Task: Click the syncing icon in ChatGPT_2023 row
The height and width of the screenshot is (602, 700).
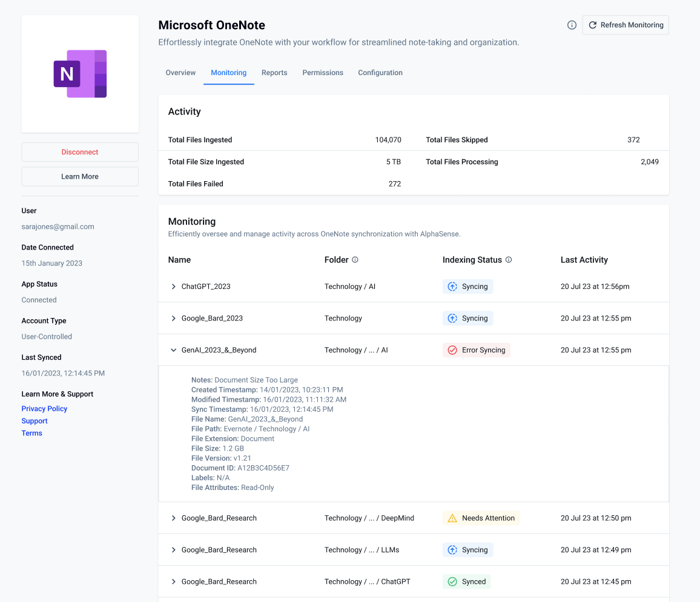Action: click(452, 286)
